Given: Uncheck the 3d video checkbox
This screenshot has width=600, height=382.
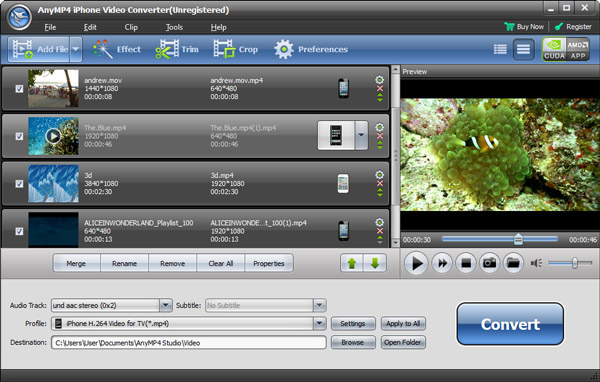Looking at the screenshot, I should [19, 184].
